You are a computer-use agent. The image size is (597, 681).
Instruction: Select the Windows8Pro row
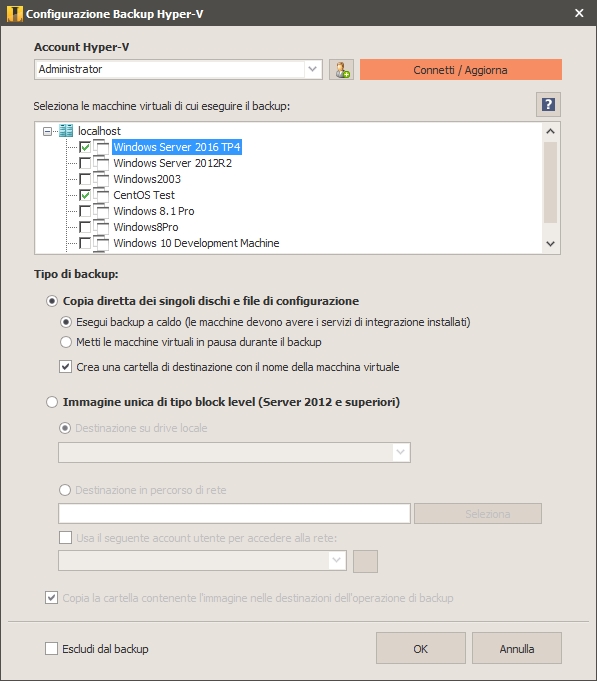tap(145, 227)
